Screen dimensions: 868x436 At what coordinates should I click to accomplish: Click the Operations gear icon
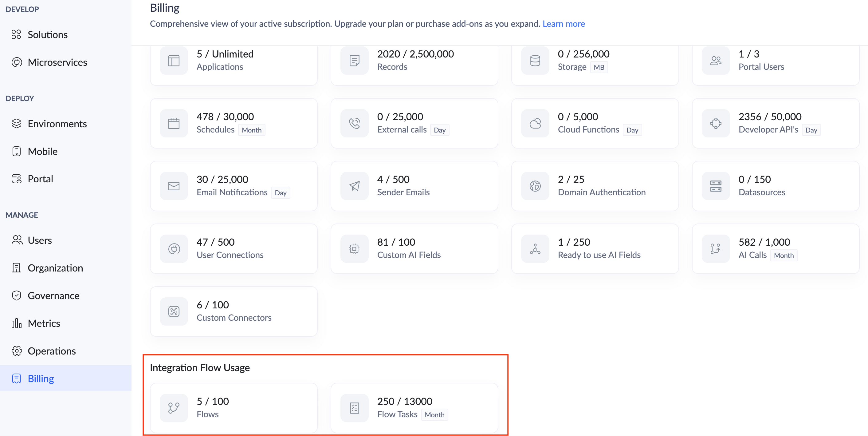[17, 351]
